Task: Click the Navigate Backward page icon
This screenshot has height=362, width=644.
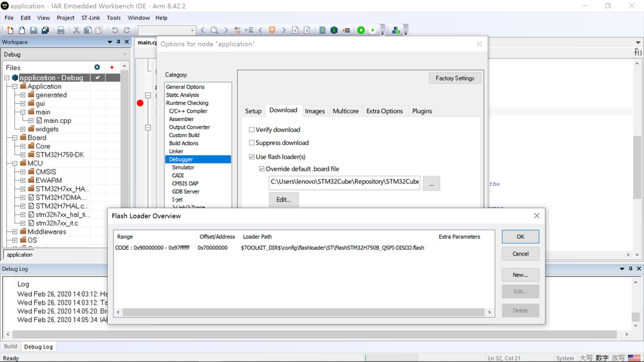Action: (x=295, y=30)
